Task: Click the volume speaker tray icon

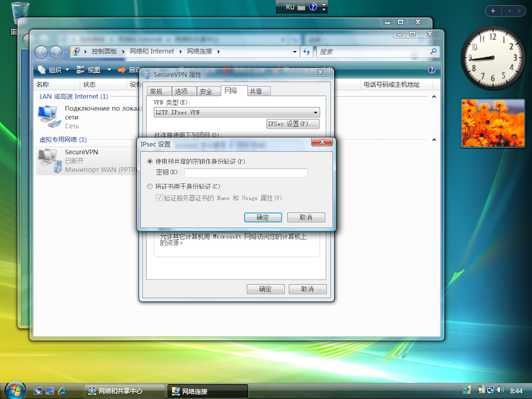Action: pos(501,390)
